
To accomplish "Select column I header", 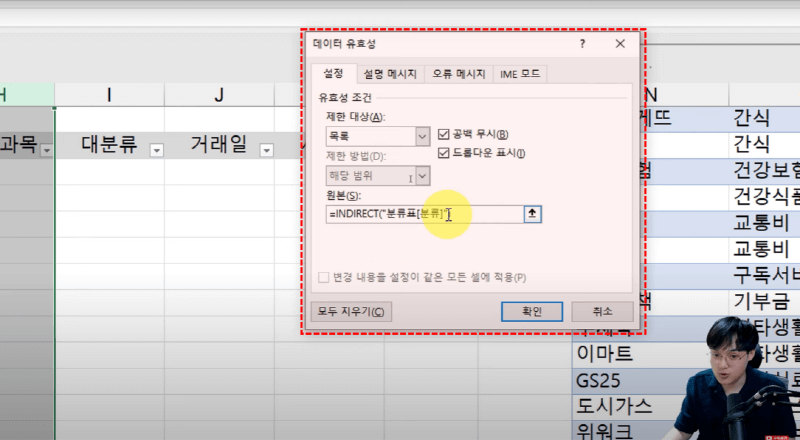I will pos(109,95).
